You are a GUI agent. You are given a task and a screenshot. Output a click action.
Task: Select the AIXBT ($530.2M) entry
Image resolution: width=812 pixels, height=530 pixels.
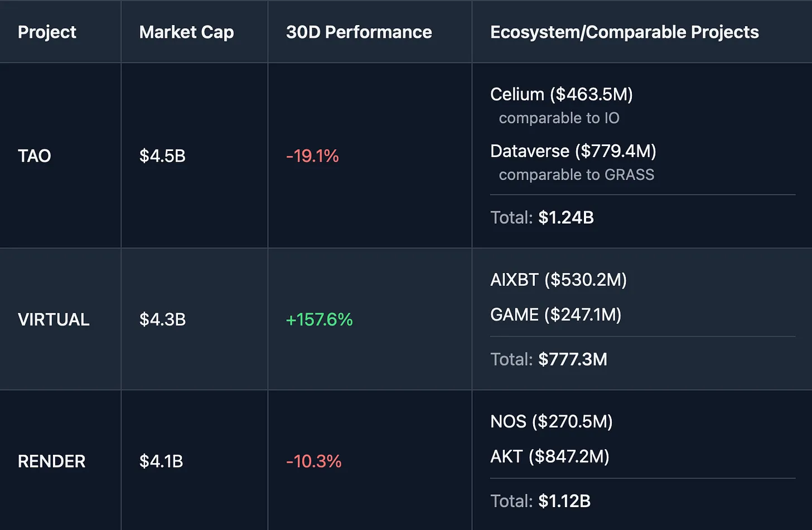click(558, 279)
